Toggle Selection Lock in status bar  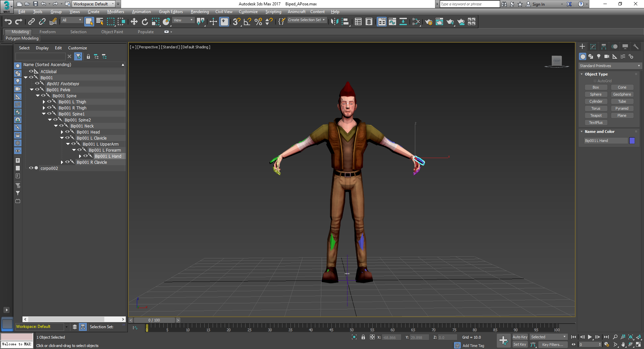click(x=363, y=337)
